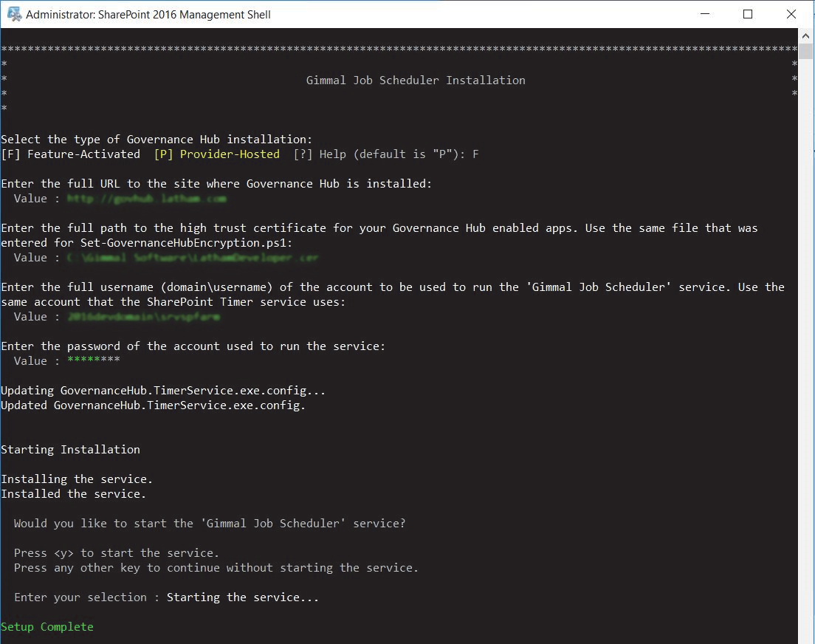Select the yellow '[P] Provider-Hosted' option text
This screenshot has height=644, width=815.
pyautogui.click(x=216, y=154)
